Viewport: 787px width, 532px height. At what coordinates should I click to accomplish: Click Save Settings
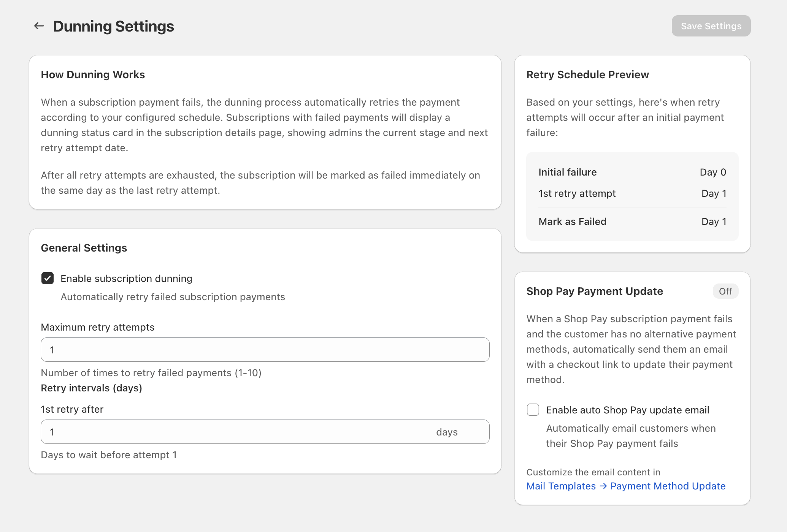pos(711,26)
